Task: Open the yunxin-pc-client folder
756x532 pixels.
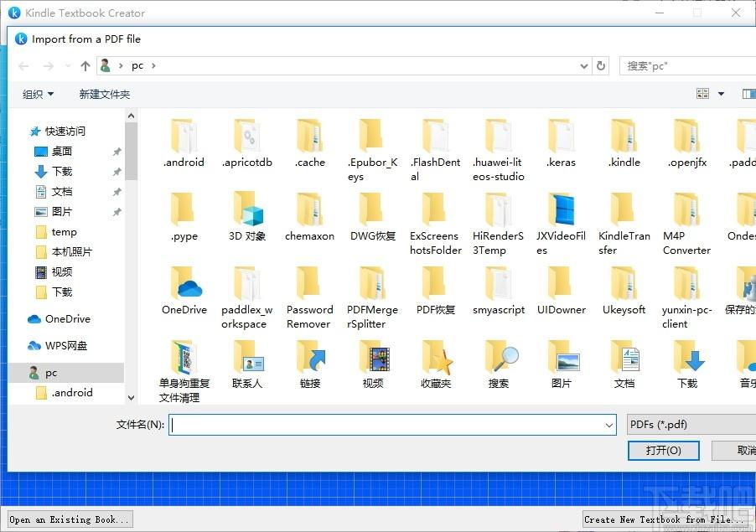Action: [687, 297]
